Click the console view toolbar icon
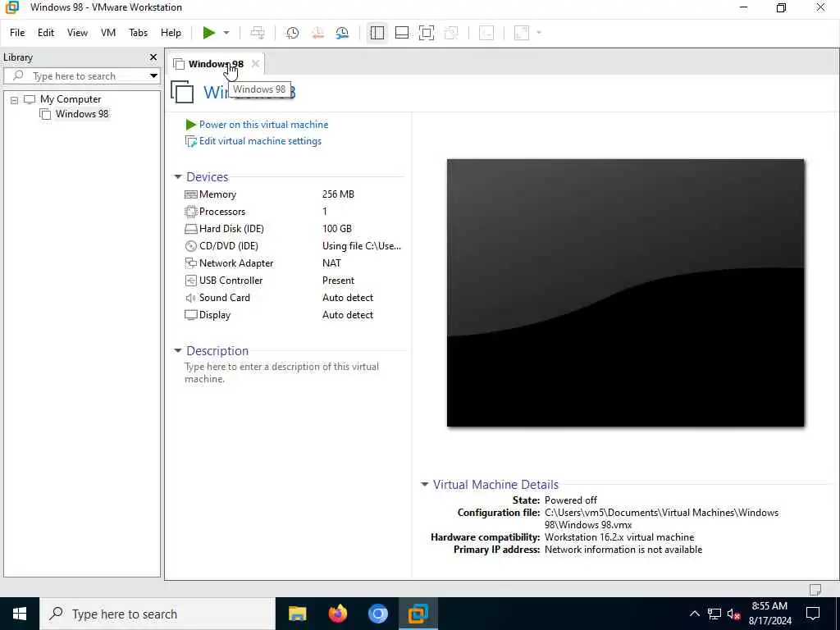This screenshot has height=630, width=840. click(486, 33)
